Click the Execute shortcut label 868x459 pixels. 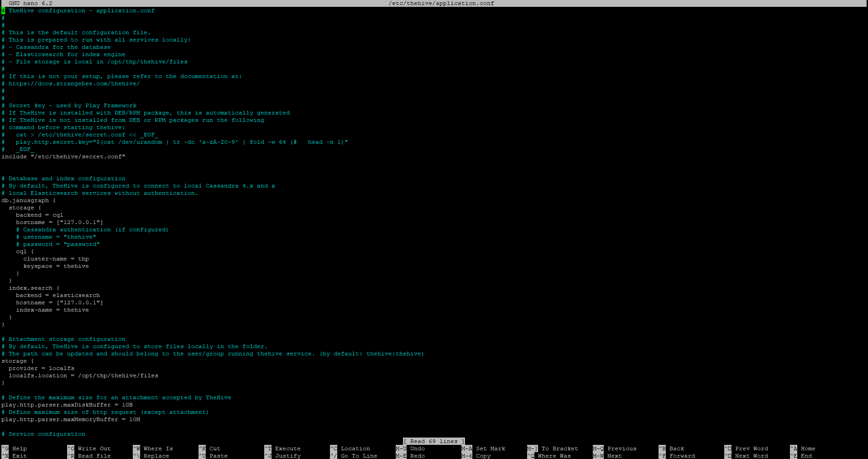288,449
